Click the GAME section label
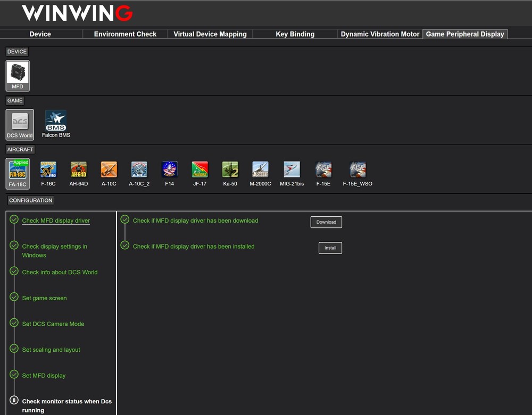Screen dimensions: 532x415 coord(15,100)
